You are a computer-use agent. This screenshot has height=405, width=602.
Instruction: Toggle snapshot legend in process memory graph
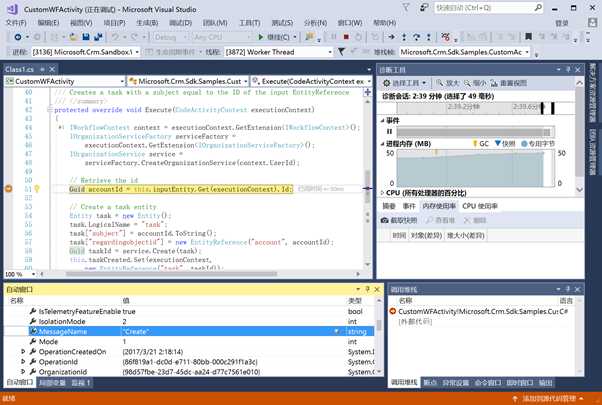point(505,144)
